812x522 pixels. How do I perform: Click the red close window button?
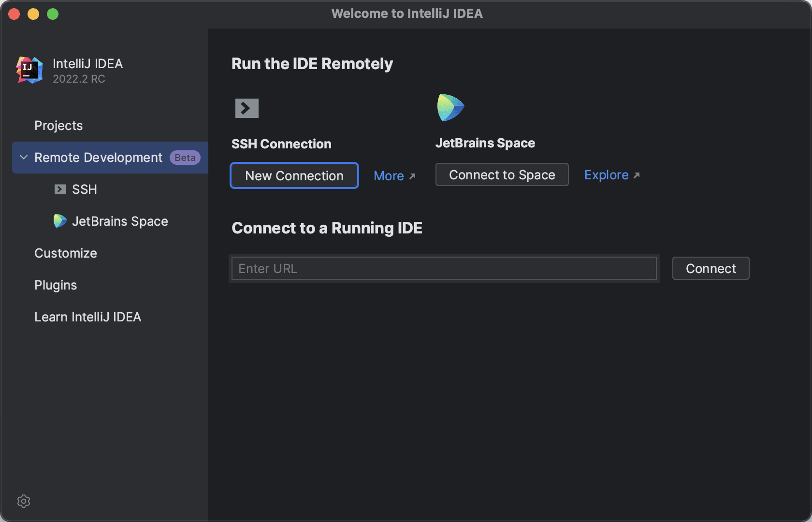pyautogui.click(x=14, y=14)
